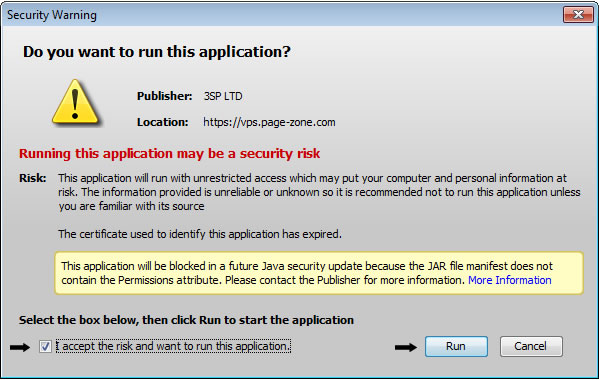Click the 'Publisher:' label
Viewport: 599px width, 380px height.
[x=164, y=96]
